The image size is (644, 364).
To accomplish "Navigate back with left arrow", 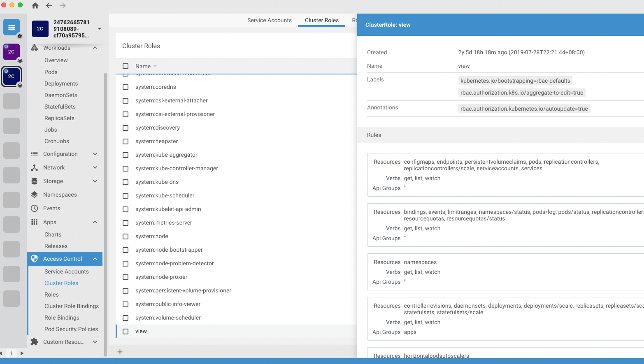I will (49, 6).
